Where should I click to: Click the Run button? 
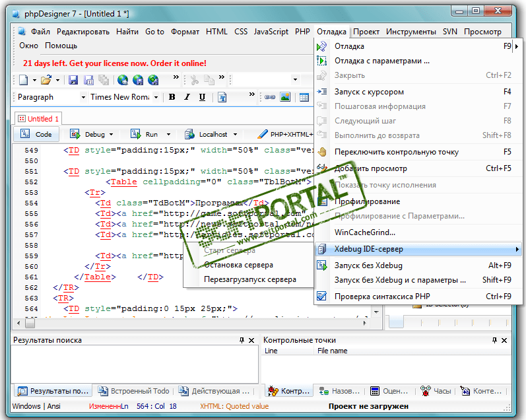click(x=145, y=134)
